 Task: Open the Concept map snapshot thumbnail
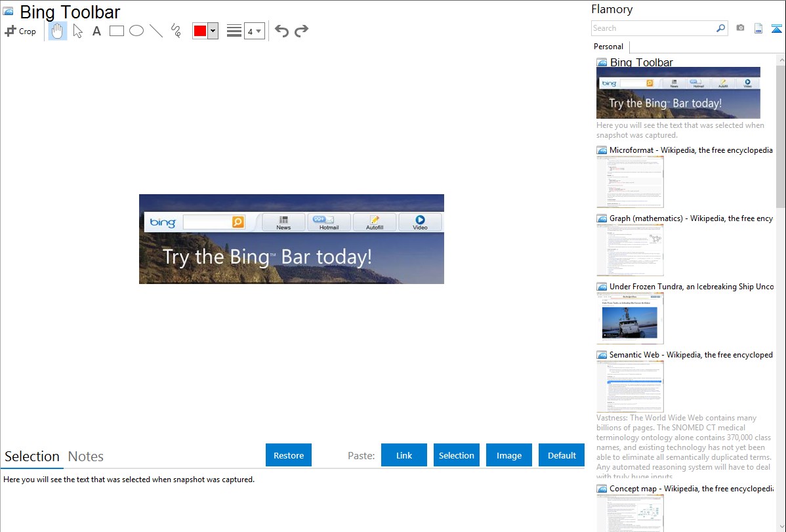pyautogui.click(x=630, y=513)
